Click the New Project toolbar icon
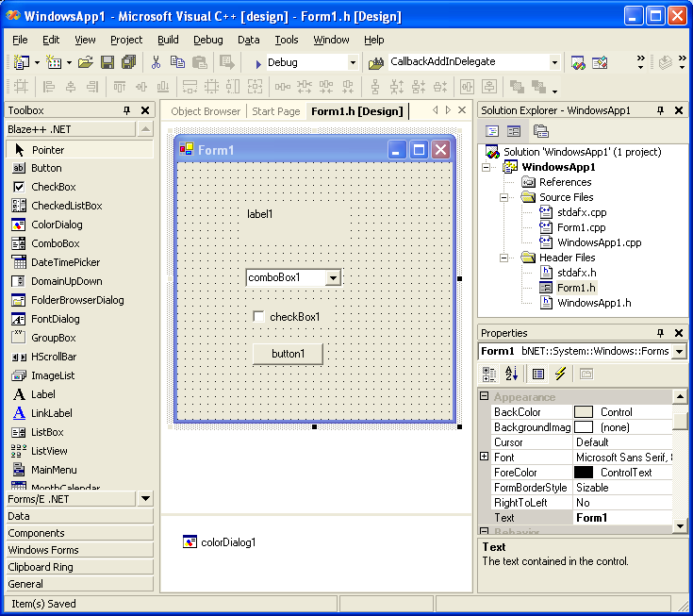The width and height of the screenshot is (693, 616). [x=21, y=62]
